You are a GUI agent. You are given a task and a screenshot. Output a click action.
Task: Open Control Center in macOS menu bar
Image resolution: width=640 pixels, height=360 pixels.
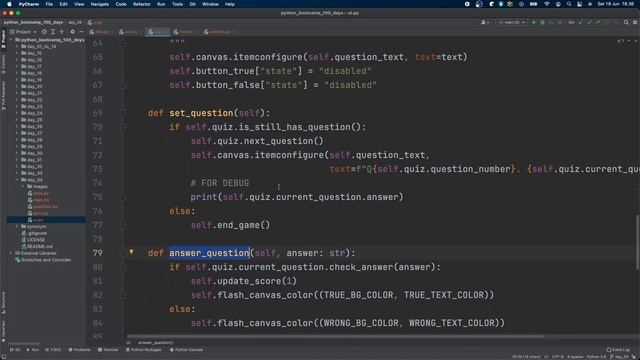pyautogui.click(x=579, y=4)
